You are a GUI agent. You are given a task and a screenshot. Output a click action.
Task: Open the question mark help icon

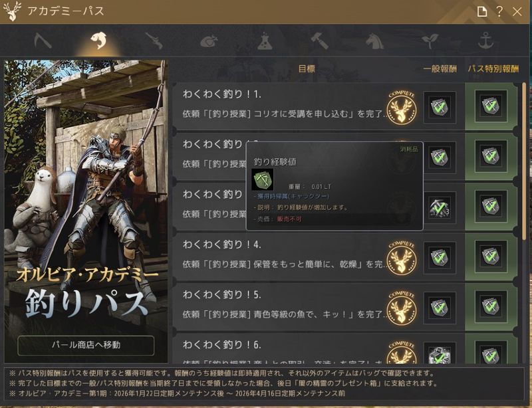(499, 11)
